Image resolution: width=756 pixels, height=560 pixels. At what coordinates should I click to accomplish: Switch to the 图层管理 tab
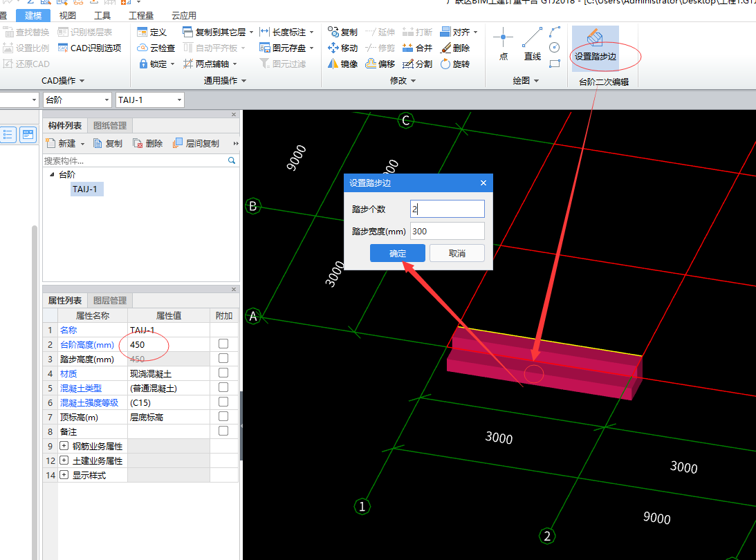(110, 300)
